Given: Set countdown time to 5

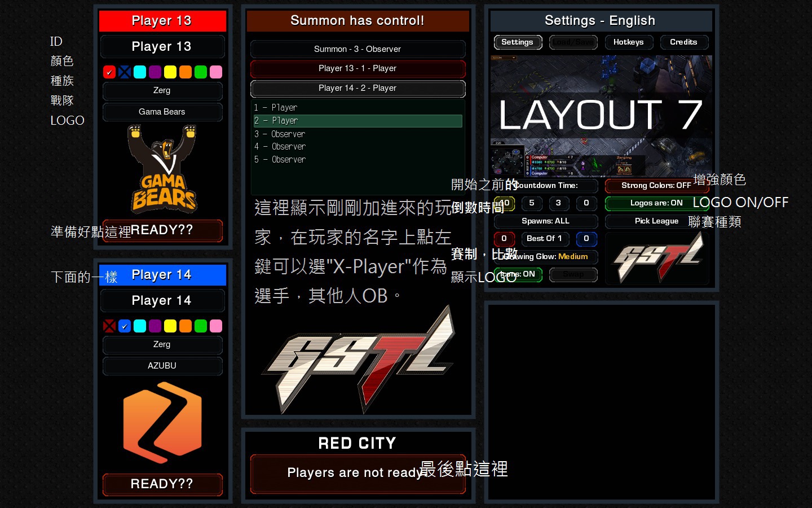Looking at the screenshot, I should tap(532, 203).
